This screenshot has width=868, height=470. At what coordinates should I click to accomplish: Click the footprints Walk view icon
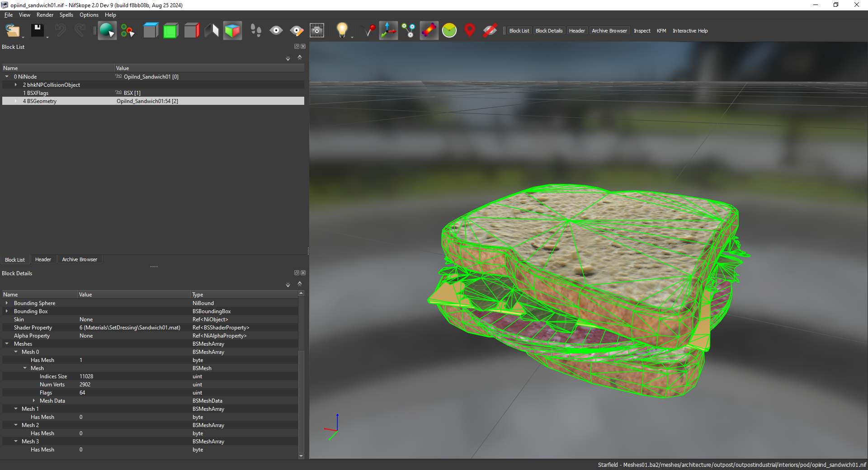[x=256, y=31]
